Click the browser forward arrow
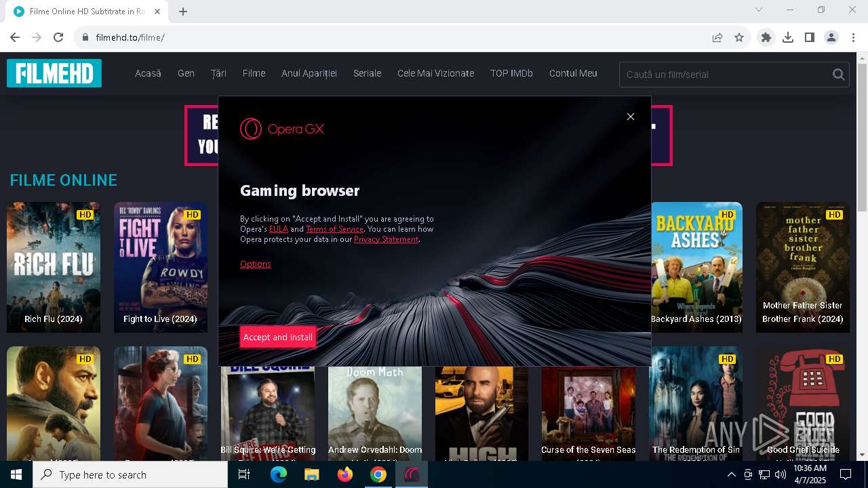This screenshot has width=868, height=488. 37,37
